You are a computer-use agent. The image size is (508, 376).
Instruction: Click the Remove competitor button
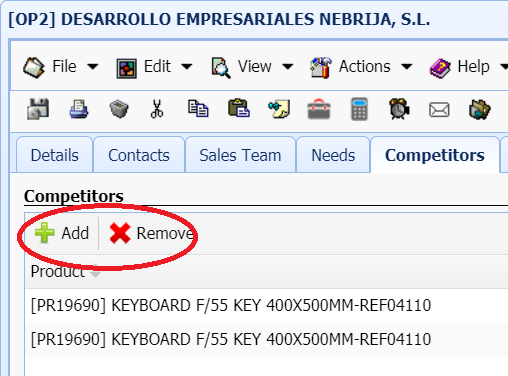(152, 233)
